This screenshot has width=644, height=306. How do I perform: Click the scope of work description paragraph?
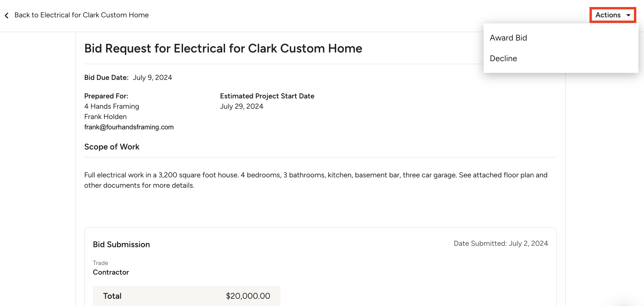coord(315,180)
